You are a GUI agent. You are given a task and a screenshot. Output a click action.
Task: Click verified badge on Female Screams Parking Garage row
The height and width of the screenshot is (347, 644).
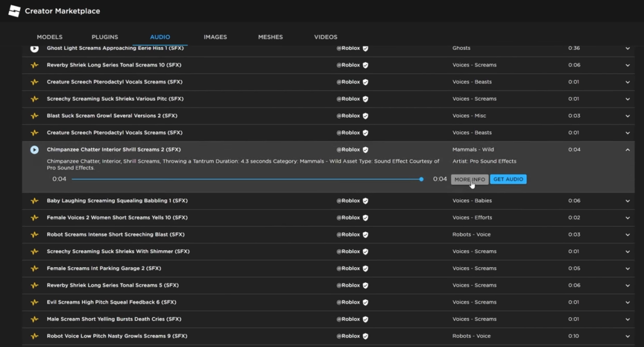365,268
